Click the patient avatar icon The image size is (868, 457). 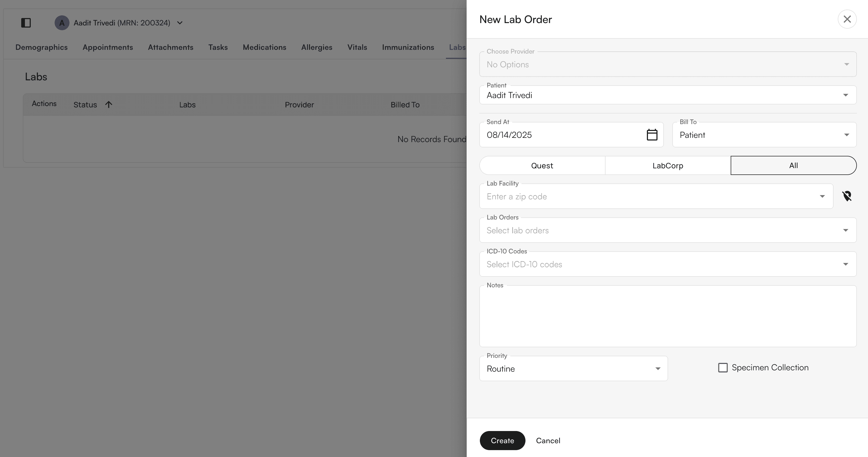point(62,23)
